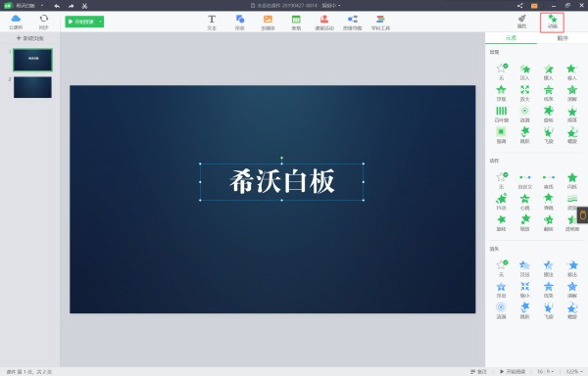Click 新建页面 to add a new page
Screen dimensions: 588x376
pyautogui.click(x=30, y=38)
